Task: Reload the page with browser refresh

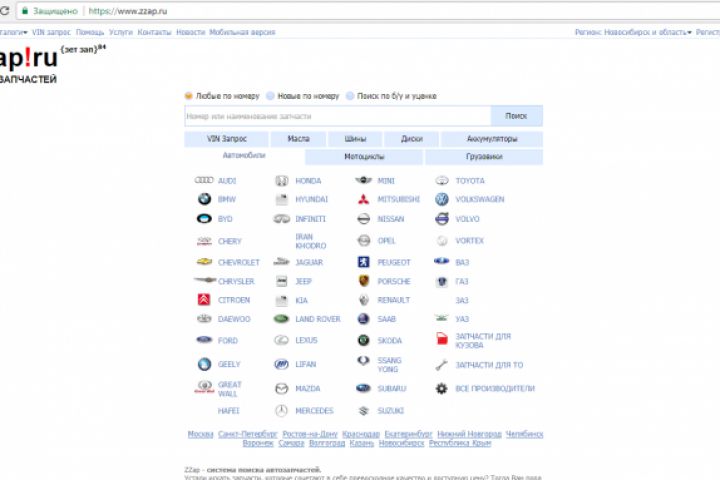Action: pyautogui.click(x=5, y=11)
